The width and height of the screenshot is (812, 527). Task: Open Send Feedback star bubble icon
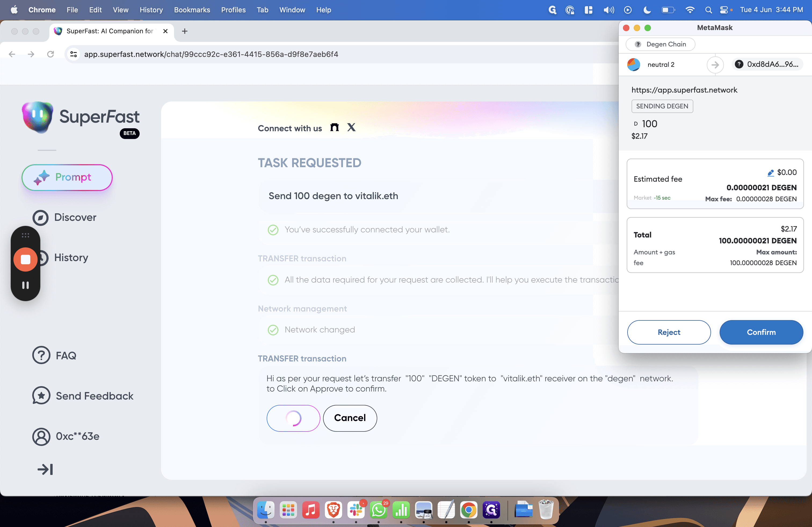[41, 396]
